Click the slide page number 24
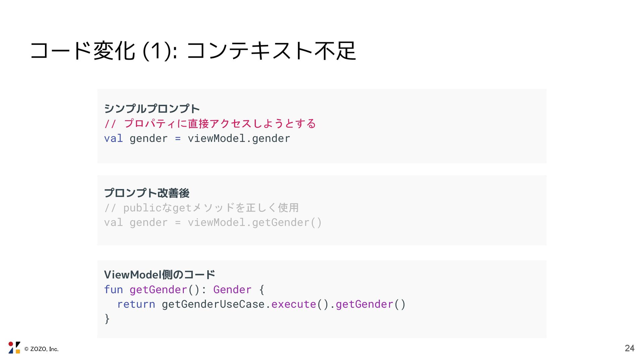This screenshot has width=644, height=362. 629,348
